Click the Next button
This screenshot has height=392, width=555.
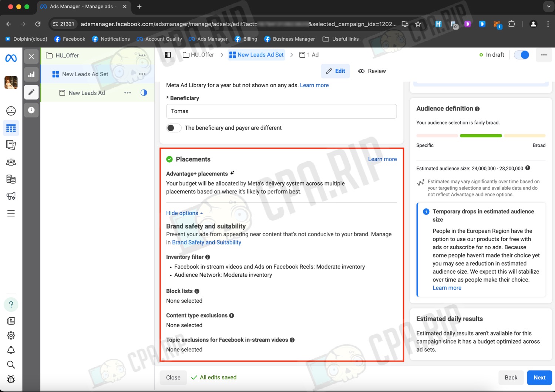coord(539,378)
